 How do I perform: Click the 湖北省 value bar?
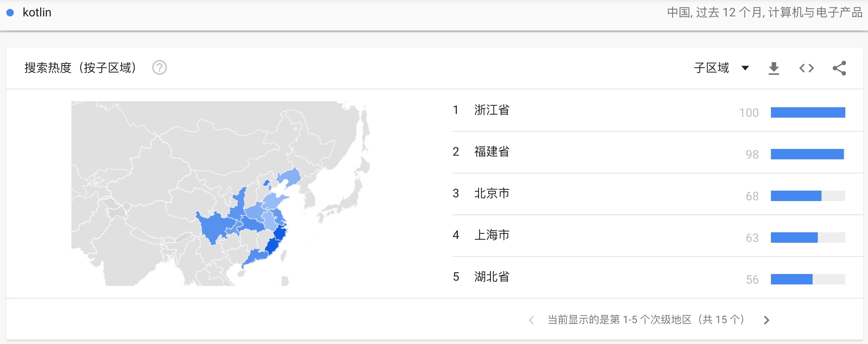(x=791, y=279)
